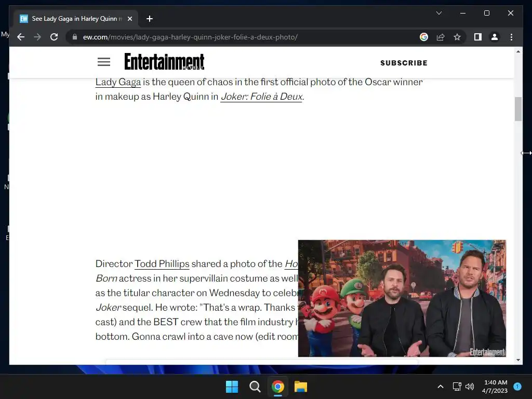Select the See Lady Gaga in Harley Quinn tab
The height and width of the screenshot is (399, 532).
[x=76, y=19]
